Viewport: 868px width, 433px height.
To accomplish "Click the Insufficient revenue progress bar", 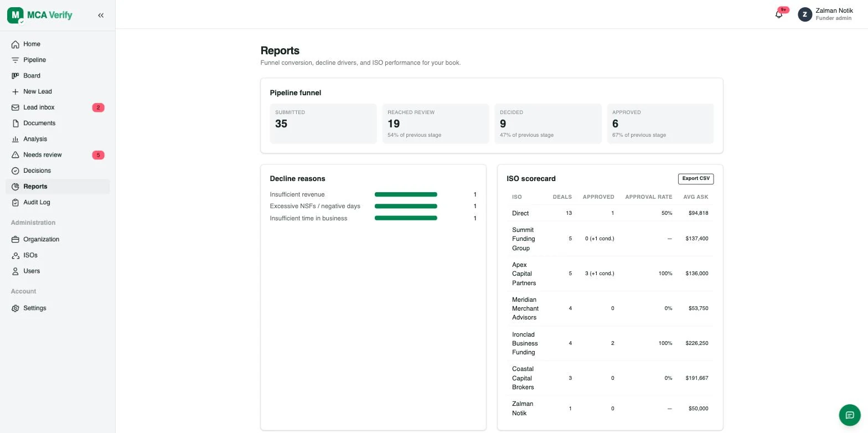I will (x=406, y=195).
